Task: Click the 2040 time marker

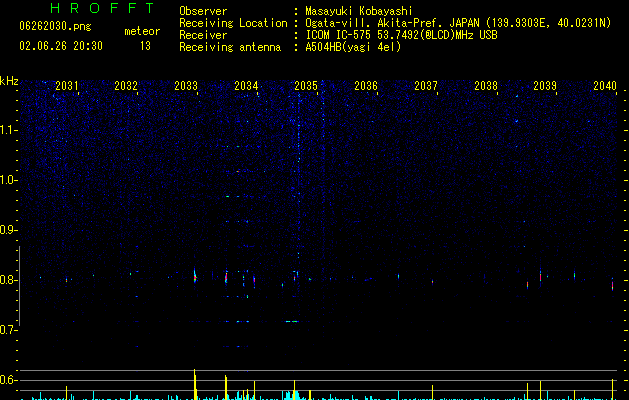Action: pyautogui.click(x=605, y=86)
